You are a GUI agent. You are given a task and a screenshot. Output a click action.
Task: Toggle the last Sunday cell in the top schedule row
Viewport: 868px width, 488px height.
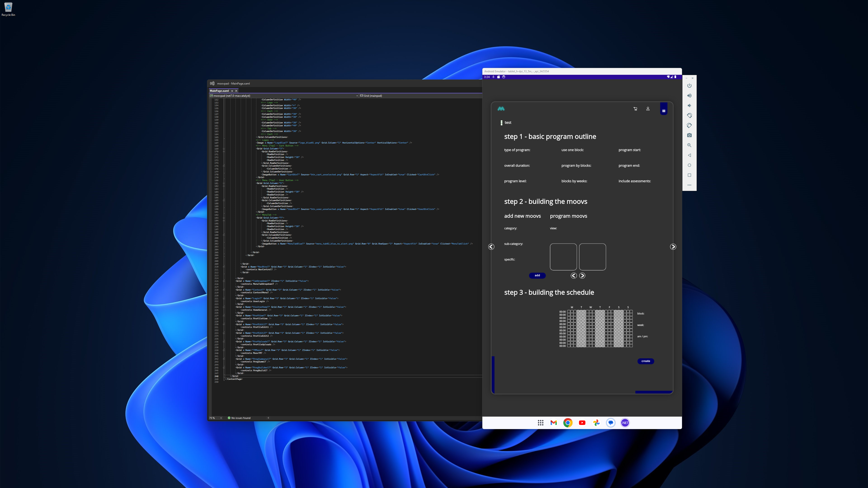[631, 312]
